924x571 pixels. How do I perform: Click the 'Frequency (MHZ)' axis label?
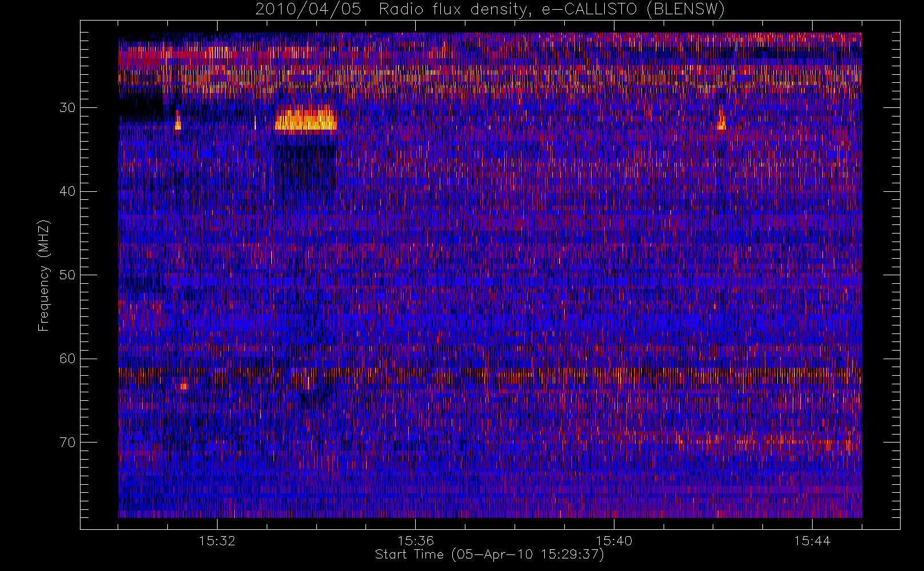[43, 275]
